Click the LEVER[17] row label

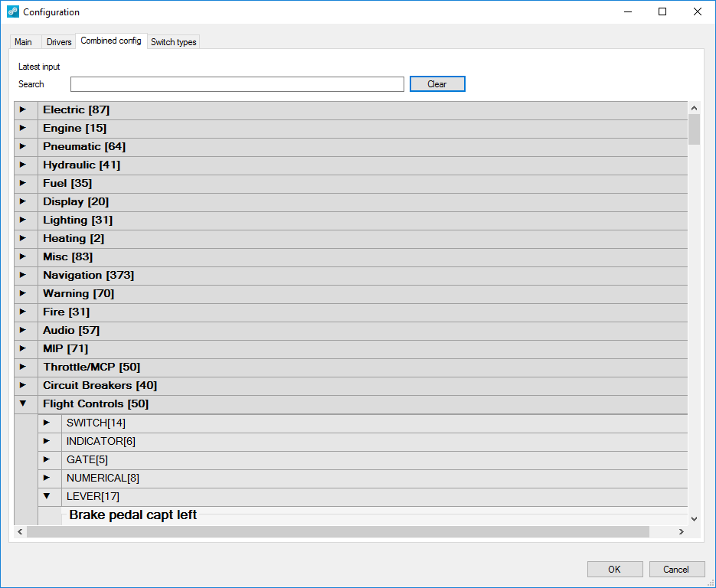click(x=93, y=496)
